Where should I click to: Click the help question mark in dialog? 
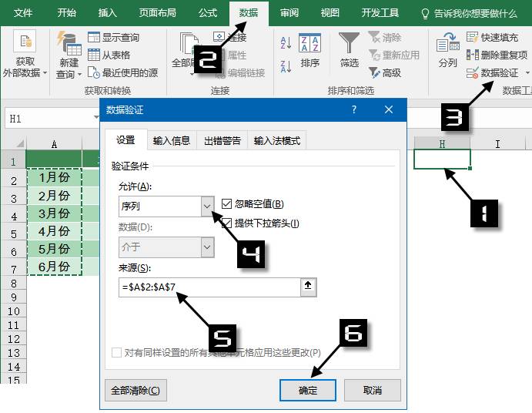354,109
